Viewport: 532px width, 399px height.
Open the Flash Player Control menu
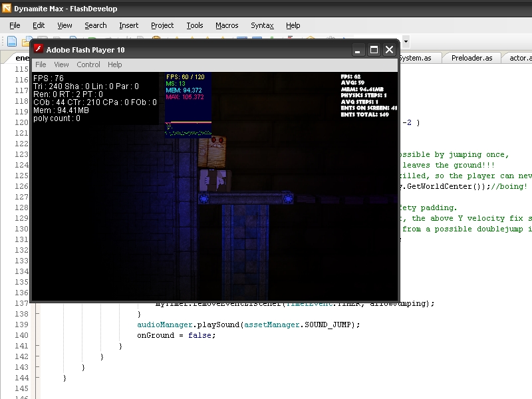(88, 65)
